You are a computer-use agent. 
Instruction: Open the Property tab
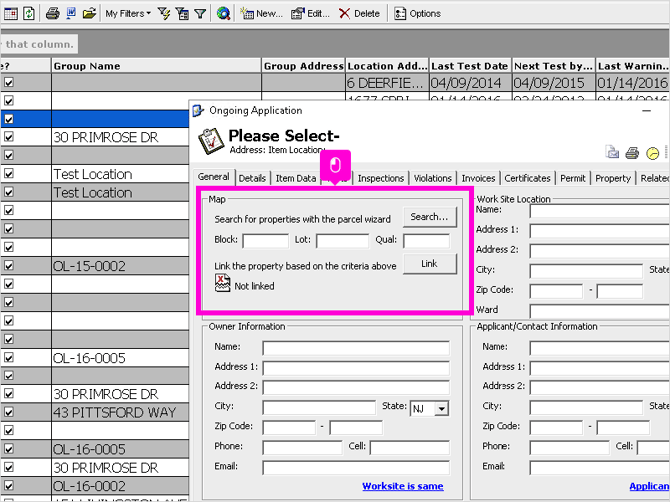(613, 178)
